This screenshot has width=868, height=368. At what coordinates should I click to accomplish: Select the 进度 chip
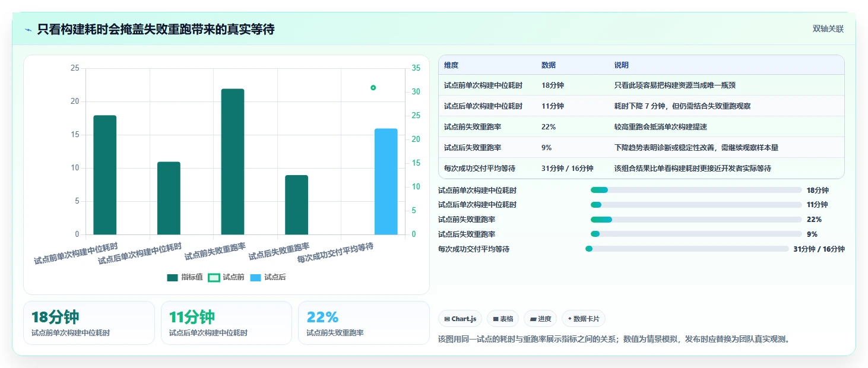click(x=540, y=319)
